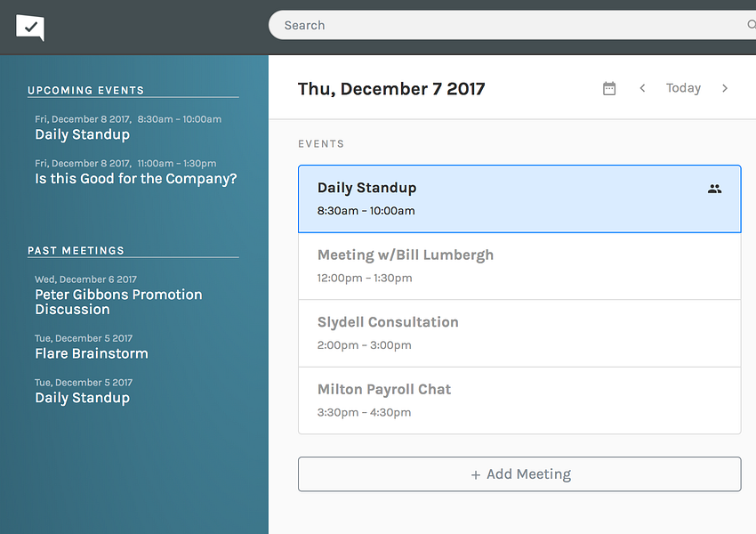Click the Past Meetings section header
The width and height of the screenshot is (756, 534).
[x=76, y=251]
